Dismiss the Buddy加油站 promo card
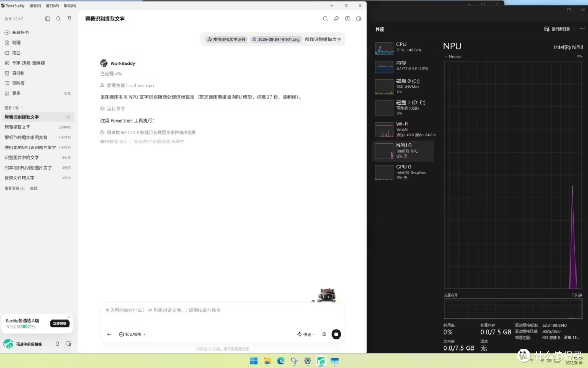The image size is (588, 368). [x=69, y=317]
